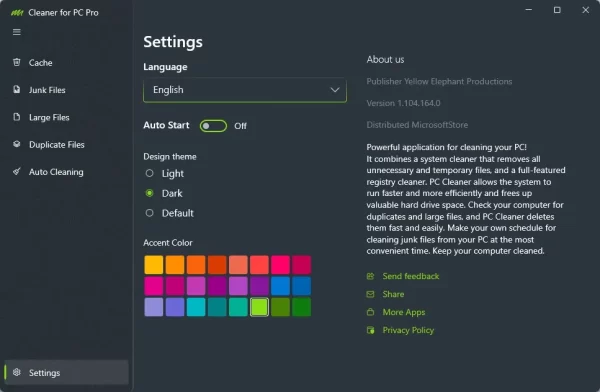This screenshot has width=600, height=392.
Task: Click the More Apps bag icon
Action: point(370,312)
